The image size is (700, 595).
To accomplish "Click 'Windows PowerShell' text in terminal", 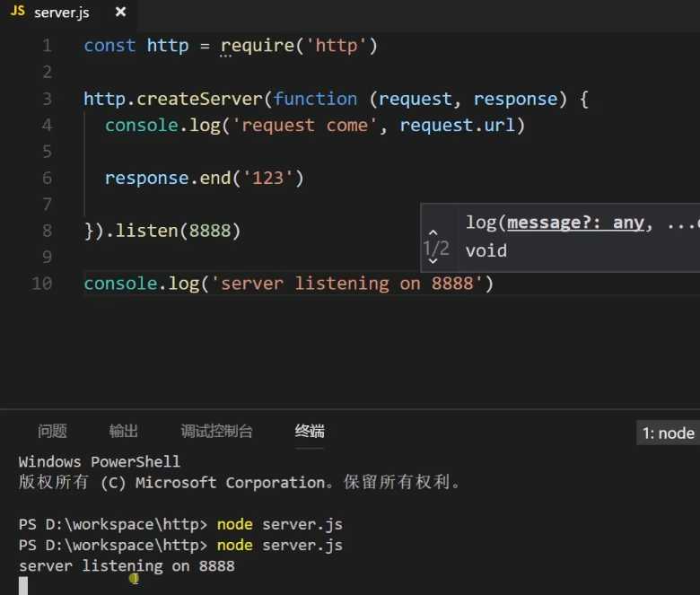I will pos(99,461).
